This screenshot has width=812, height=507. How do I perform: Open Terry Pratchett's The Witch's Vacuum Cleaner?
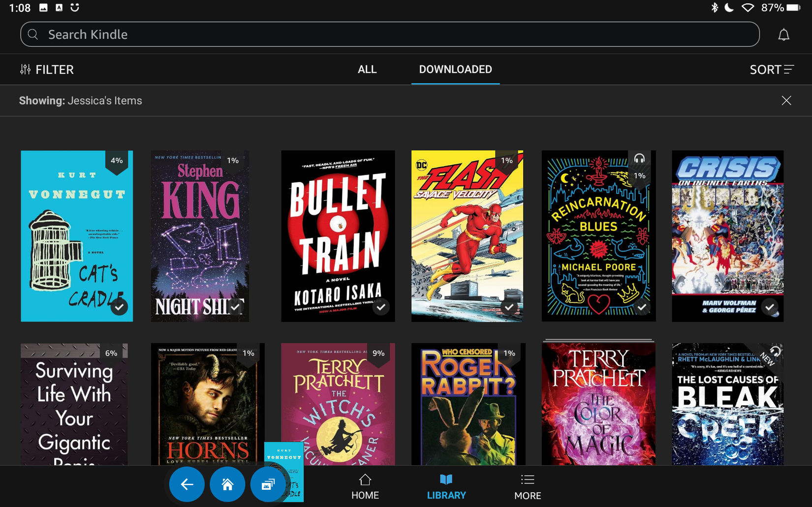point(338,404)
